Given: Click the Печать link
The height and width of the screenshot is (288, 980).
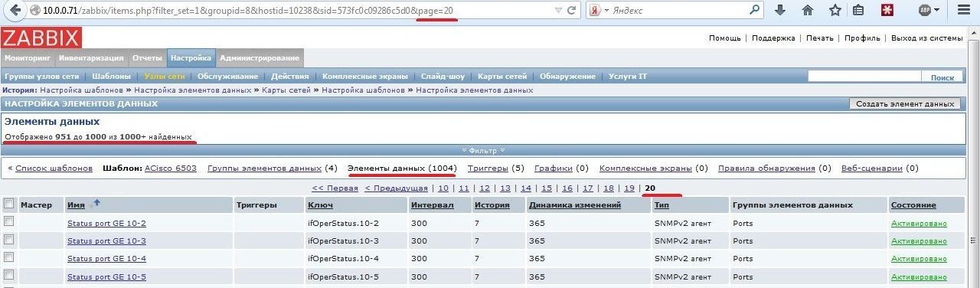Looking at the screenshot, I should (x=820, y=38).
